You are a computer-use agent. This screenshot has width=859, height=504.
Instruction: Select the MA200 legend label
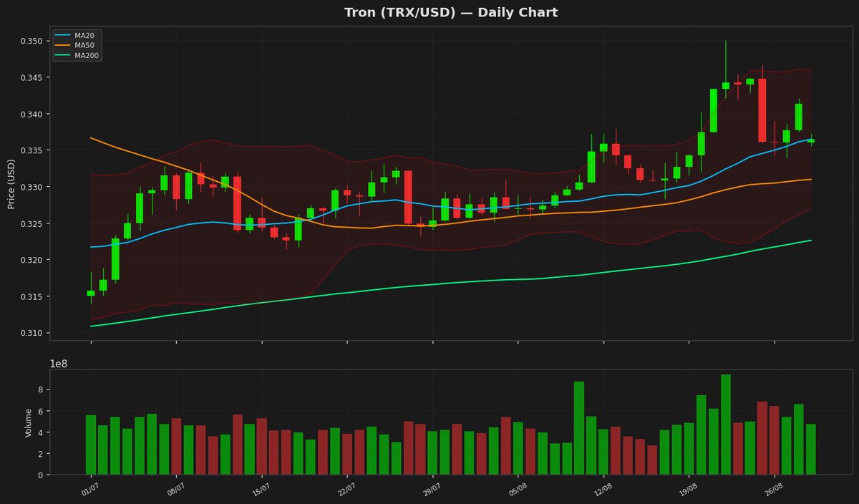point(87,55)
